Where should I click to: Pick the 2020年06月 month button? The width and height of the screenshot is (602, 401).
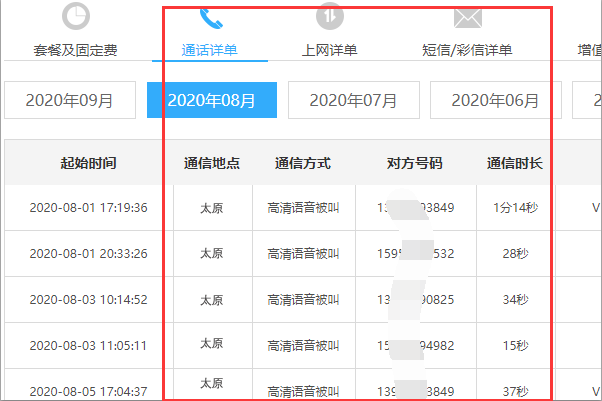pyautogui.click(x=495, y=100)
